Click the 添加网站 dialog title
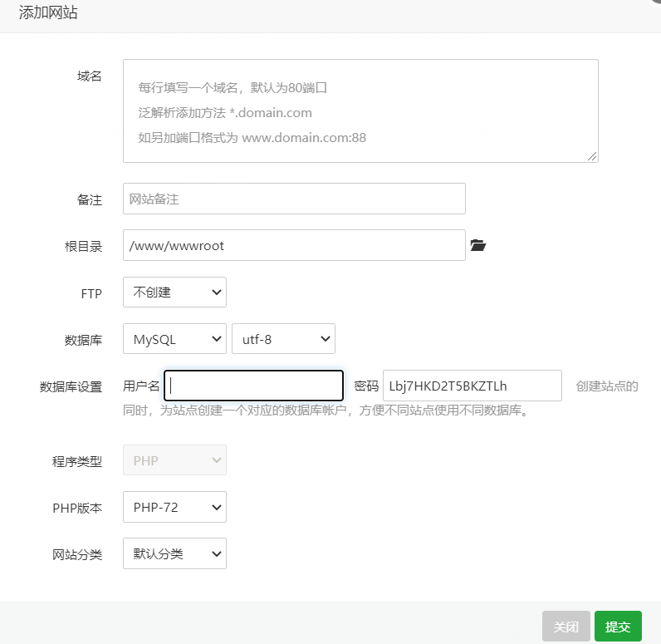Screen dimensions: 661x644 pos(48,12)
